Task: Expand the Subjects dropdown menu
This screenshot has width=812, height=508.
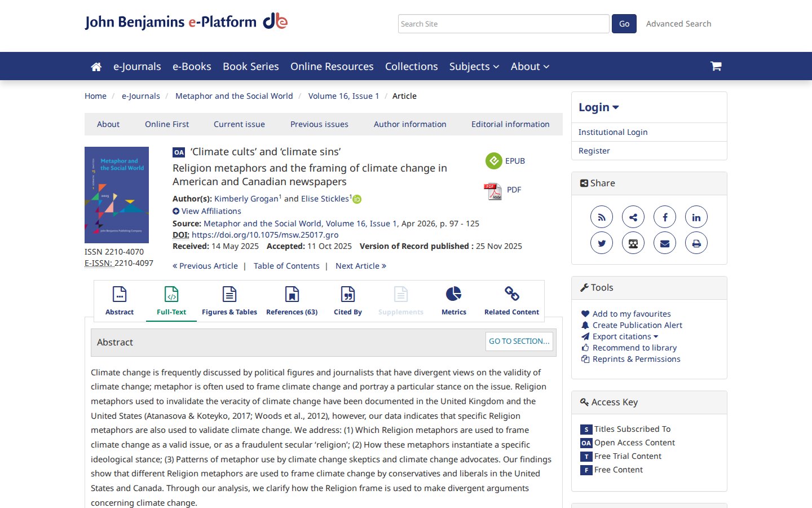Action: [474, 67]
